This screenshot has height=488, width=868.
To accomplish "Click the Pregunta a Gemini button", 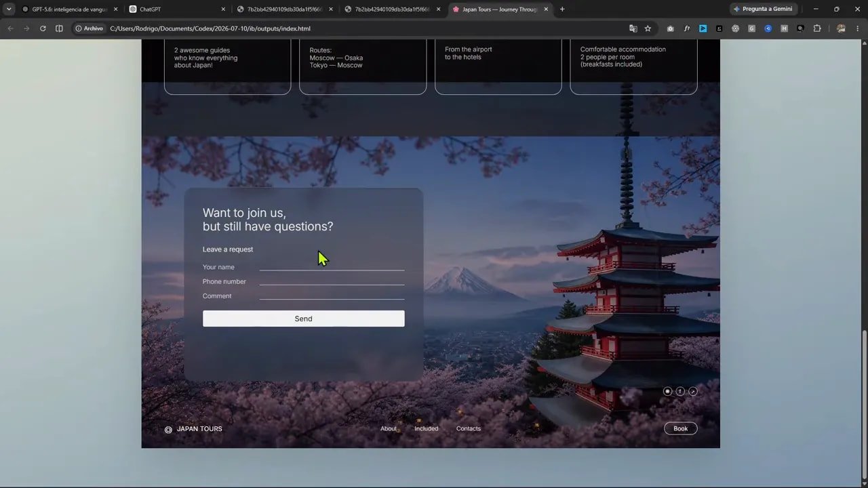I will (763, 9).
